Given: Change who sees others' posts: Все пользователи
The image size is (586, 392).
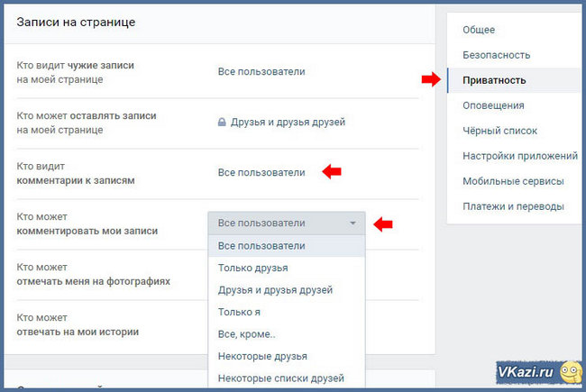Looking at the screenshot, I should coord(261,72).
